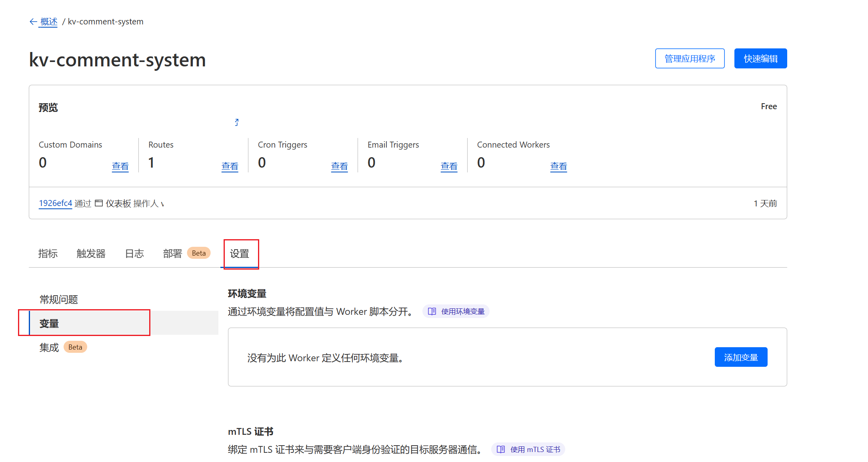Click the 管理应用程序 button
Image resolution: width=868 pixels, height=462 pixels.
pyautogui.click(x=689, y=58)
